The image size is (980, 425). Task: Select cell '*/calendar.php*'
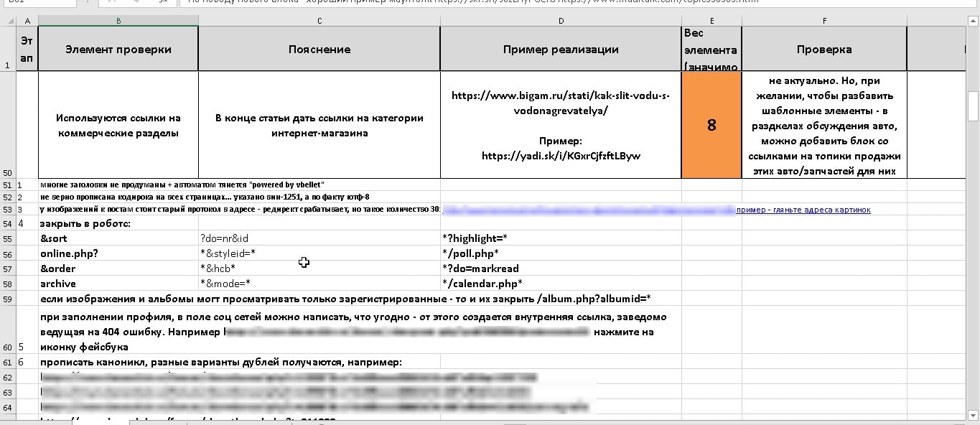[561, 284]
